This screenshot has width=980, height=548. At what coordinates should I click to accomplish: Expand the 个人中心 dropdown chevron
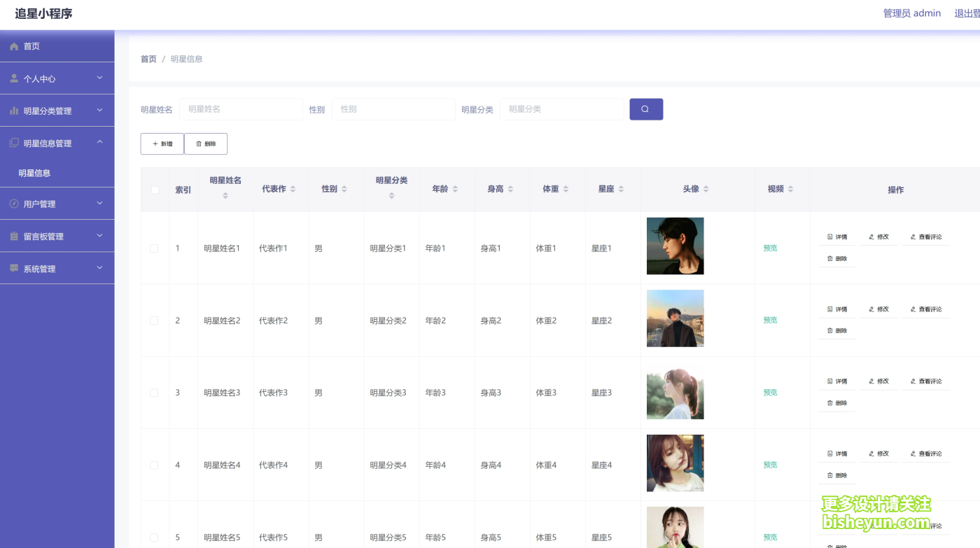point(99,78)
